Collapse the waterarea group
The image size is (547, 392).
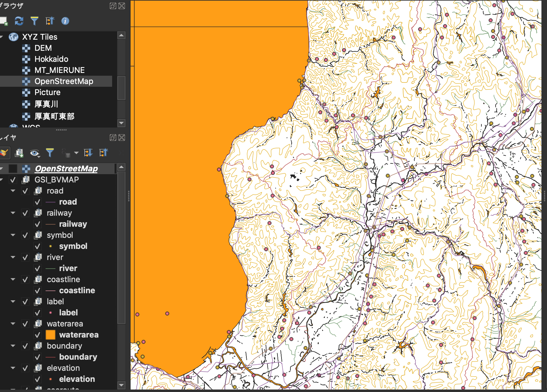tap(13, 324)
